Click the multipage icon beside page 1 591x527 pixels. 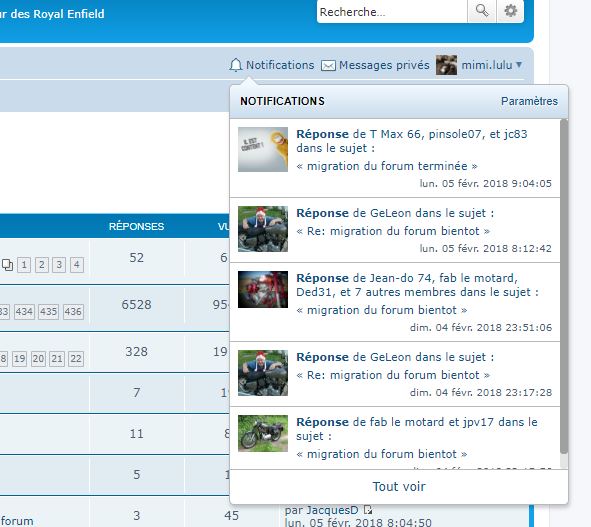pos(8,265)
